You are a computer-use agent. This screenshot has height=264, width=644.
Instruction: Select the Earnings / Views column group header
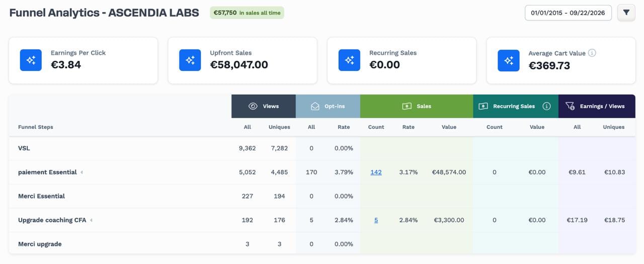597,106
